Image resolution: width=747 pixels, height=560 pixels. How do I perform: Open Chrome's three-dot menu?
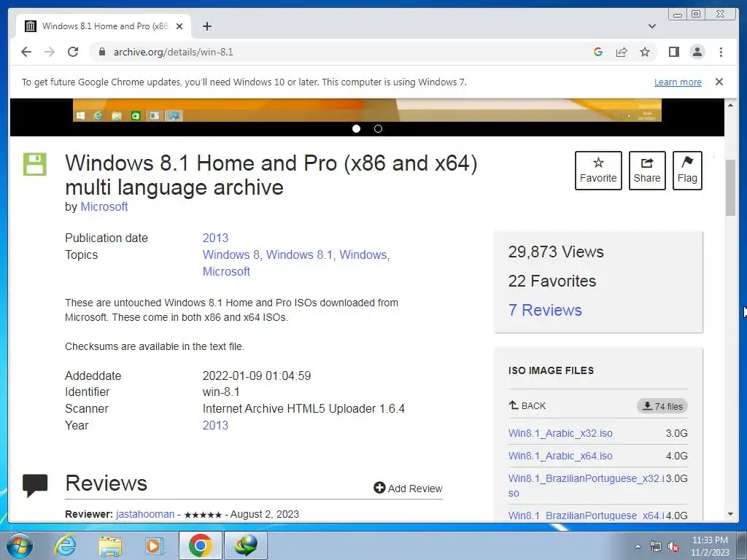click(x=721, y=52)
